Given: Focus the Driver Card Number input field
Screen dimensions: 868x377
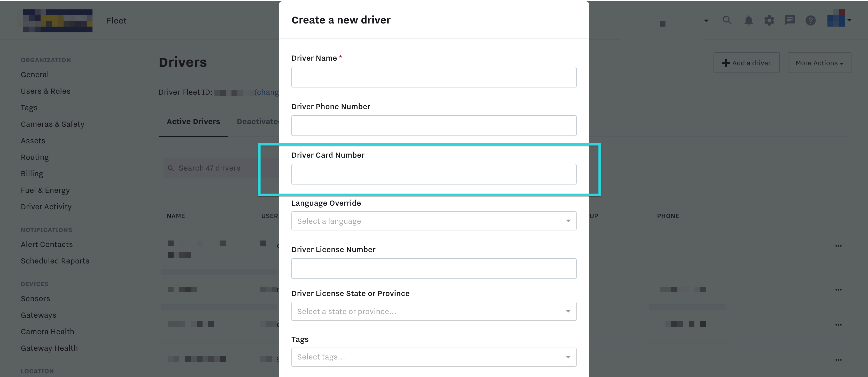Looking at the screenshot, I should point(434,174).
